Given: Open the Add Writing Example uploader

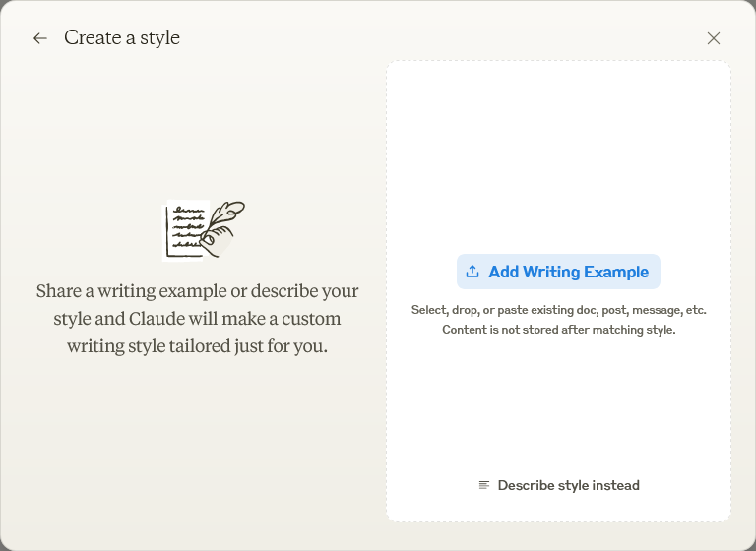Looking at the screenshot, I should click(558, 272).
